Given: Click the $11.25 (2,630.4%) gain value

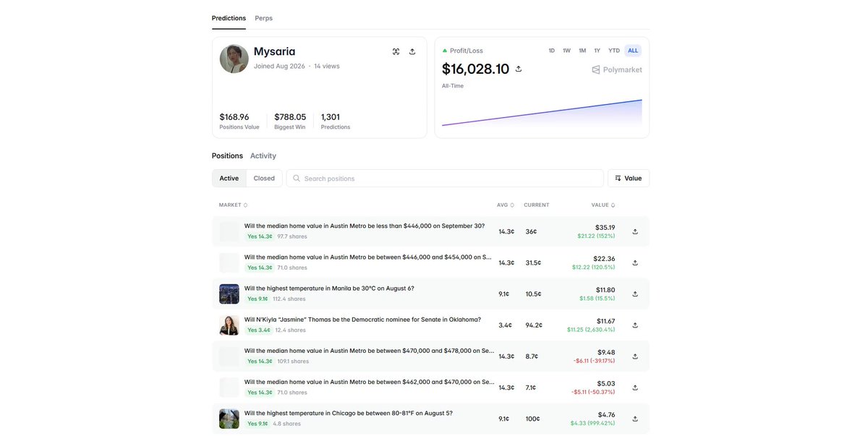Looking at the screenshot, I should (x=591, y=330).
